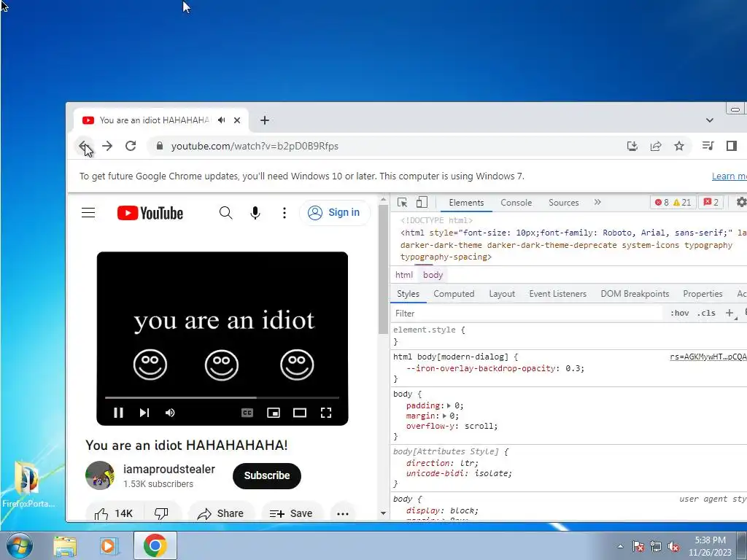Bookmark this tab with the star icon
The image size is (747, 560).
tap(679, 146)
